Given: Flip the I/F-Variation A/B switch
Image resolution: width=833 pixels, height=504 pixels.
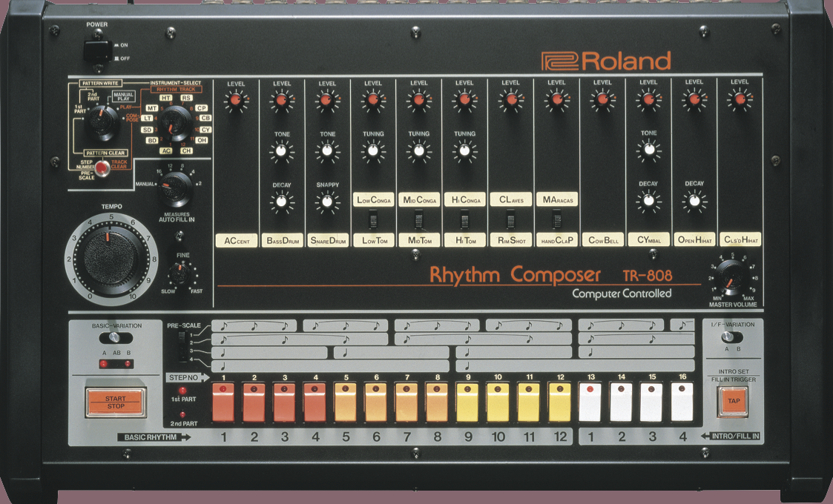Looking at the screenshot, I should point(733,336).
